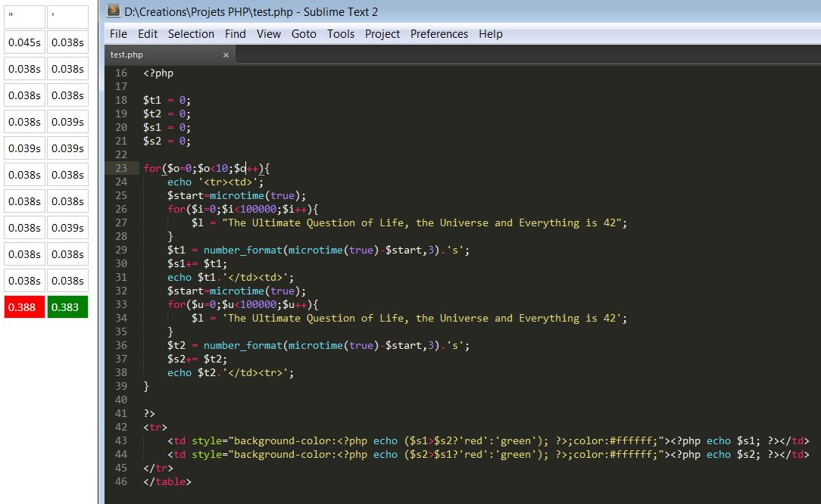This screenshot has width=821, height=504.
Task: Click '$t1 = number_format' line 29
Action: (318, 250)
